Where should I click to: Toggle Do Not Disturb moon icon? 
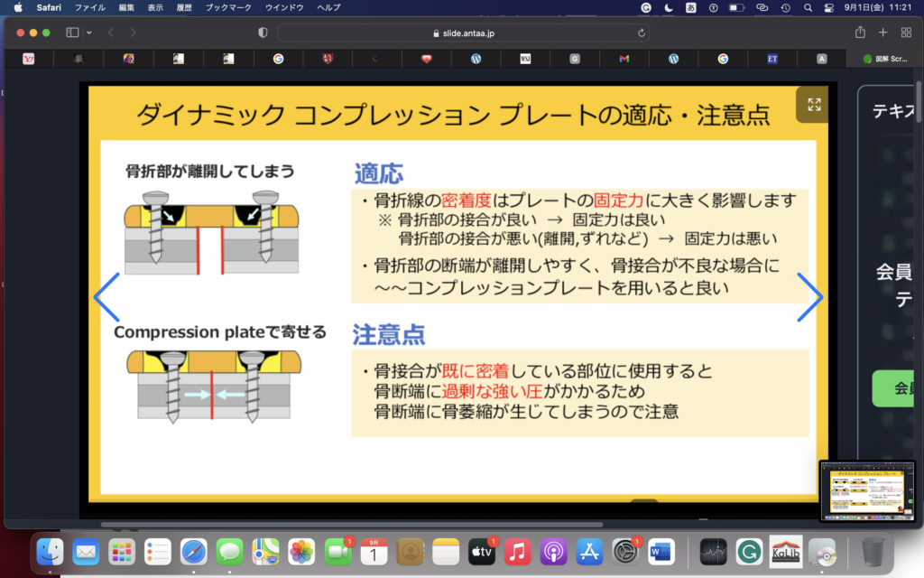(x=669, y=7)
